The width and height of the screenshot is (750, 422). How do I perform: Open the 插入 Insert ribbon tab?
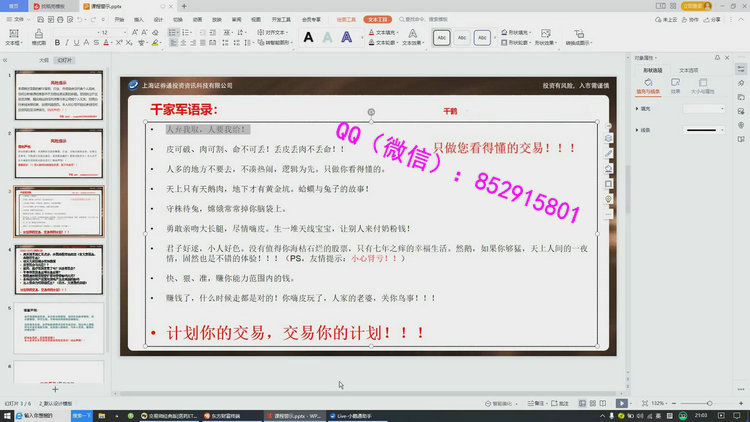point(139,18)
